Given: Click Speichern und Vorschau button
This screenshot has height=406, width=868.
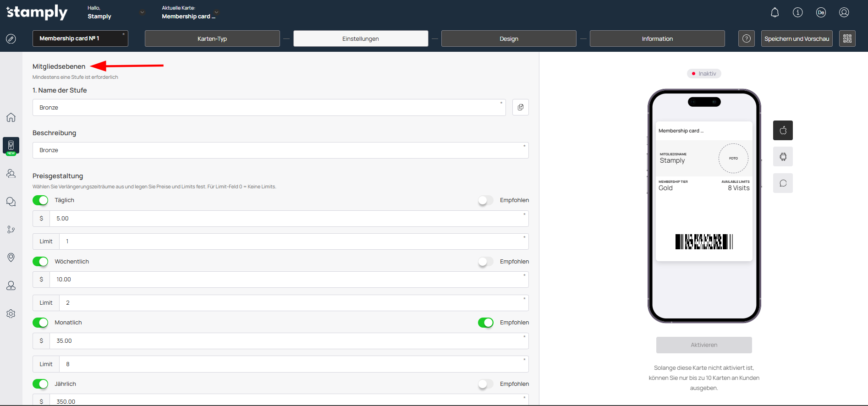Looking at the screenshot, I should pos(797,38).
